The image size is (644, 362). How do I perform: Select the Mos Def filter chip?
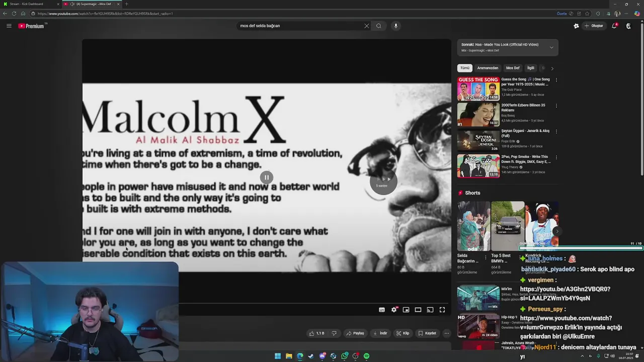(x=513, y=68)
